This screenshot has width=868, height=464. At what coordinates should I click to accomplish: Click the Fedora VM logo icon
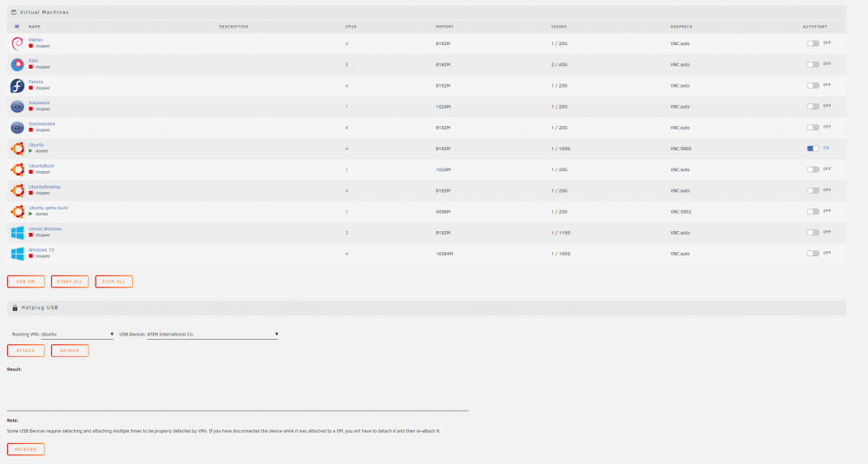tap(17, 85)
